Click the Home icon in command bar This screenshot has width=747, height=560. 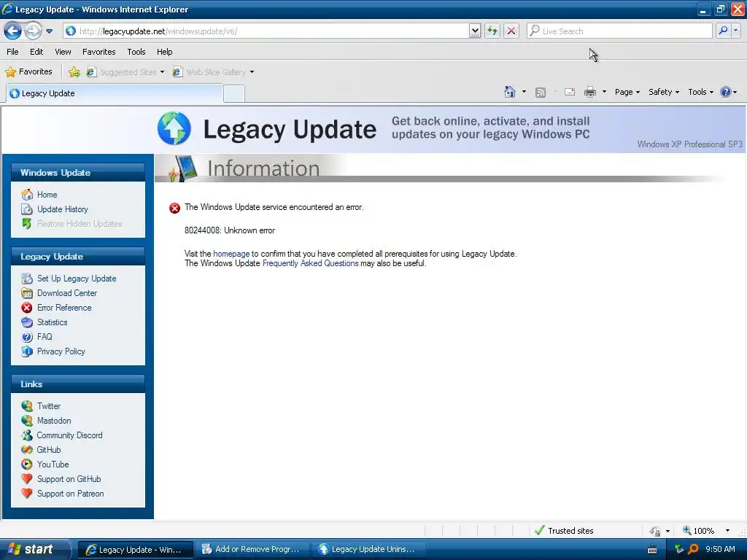click(510, 92)
